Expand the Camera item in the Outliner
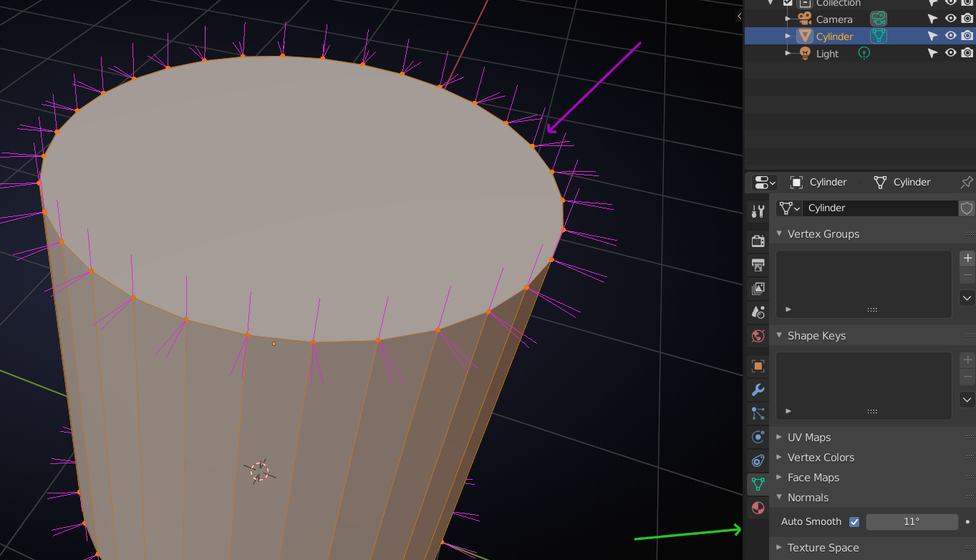976x560 pixels. tap(788, 19)
